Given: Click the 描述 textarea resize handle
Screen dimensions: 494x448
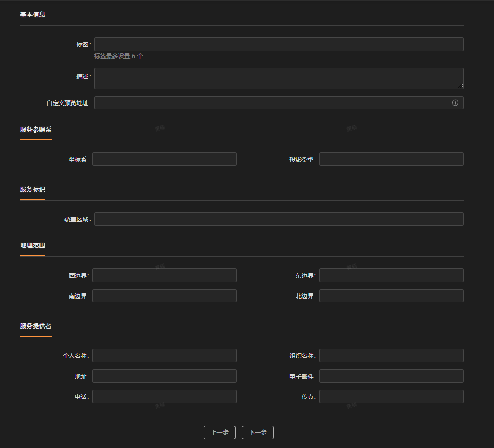Looking at the screenshot, I should tap(460, 86).
